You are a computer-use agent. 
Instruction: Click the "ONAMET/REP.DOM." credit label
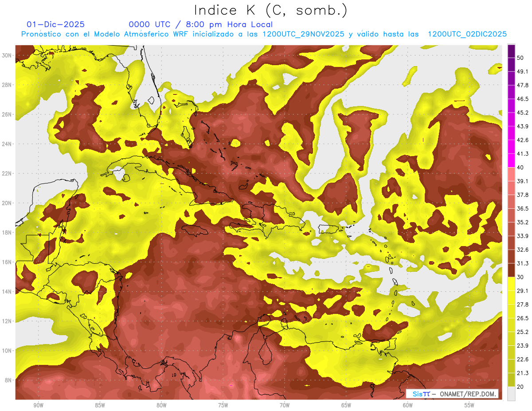coord(468,394)
